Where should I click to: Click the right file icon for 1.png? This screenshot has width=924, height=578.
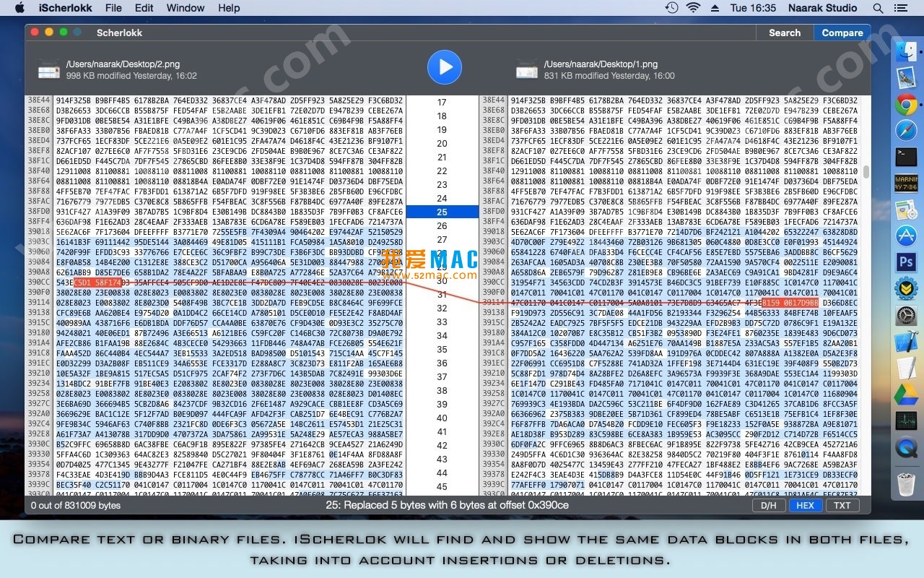[527, 69]
